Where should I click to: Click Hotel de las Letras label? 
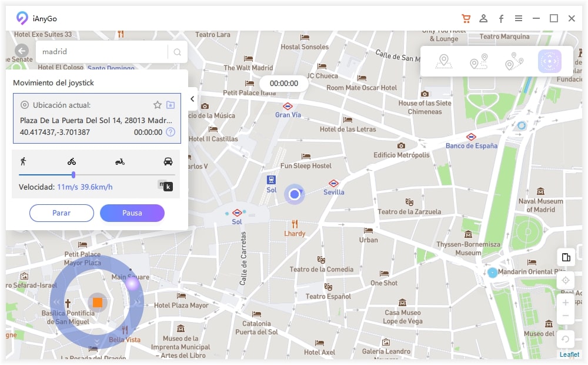coord(348,129)
